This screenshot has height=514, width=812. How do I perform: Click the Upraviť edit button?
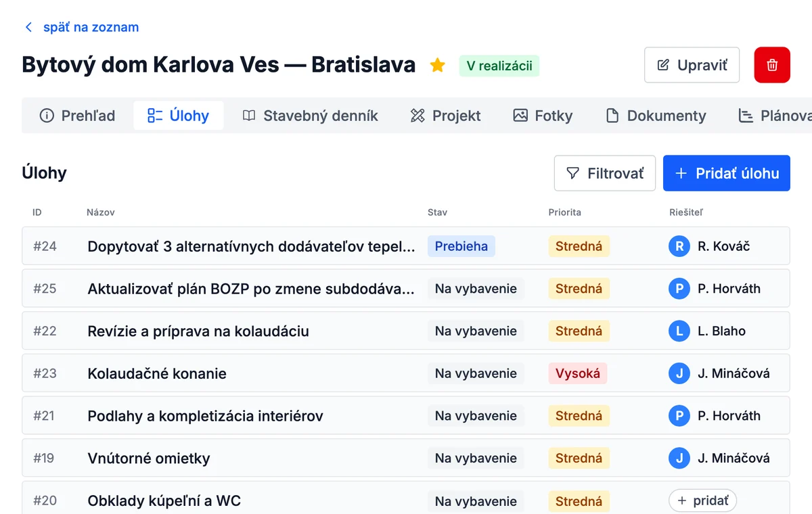(692, 65)
